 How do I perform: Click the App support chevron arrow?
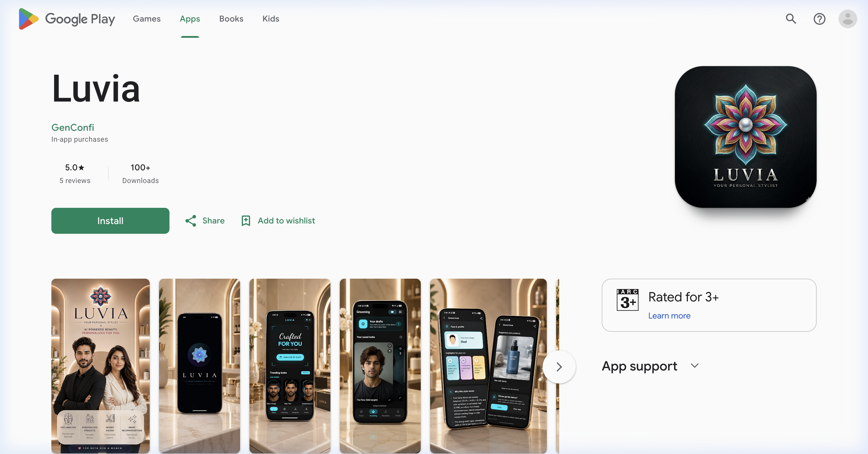point(694,366)
